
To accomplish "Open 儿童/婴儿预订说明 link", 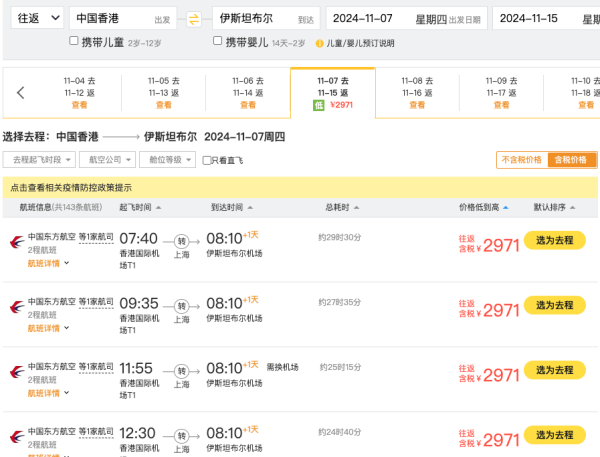I will tap(360, 43).
